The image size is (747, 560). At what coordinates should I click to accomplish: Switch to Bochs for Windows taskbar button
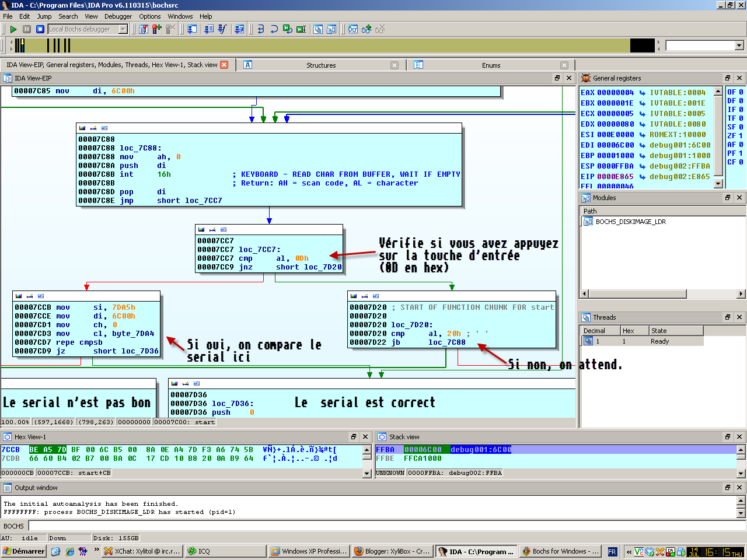(561, 551)
